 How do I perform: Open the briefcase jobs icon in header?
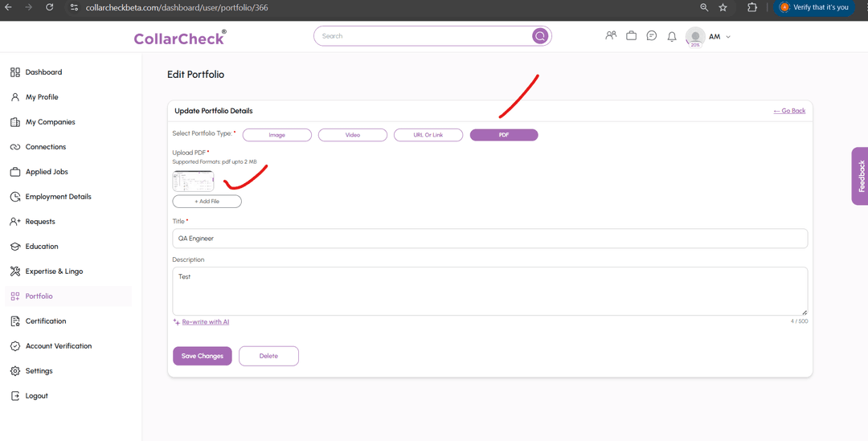click(631, 36)
